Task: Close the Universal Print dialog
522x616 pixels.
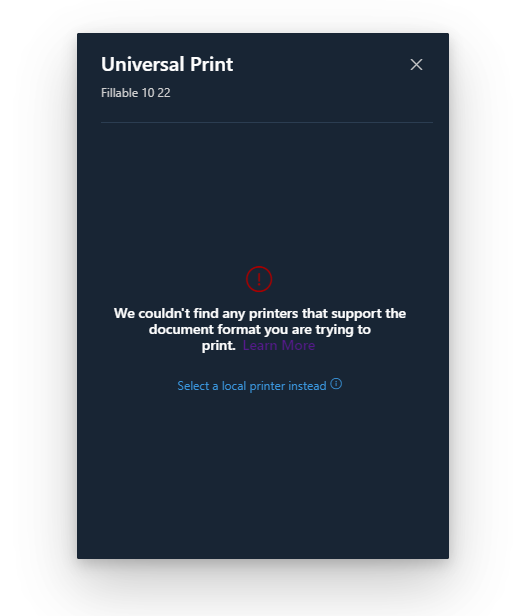Action: [x=416, y=64]
